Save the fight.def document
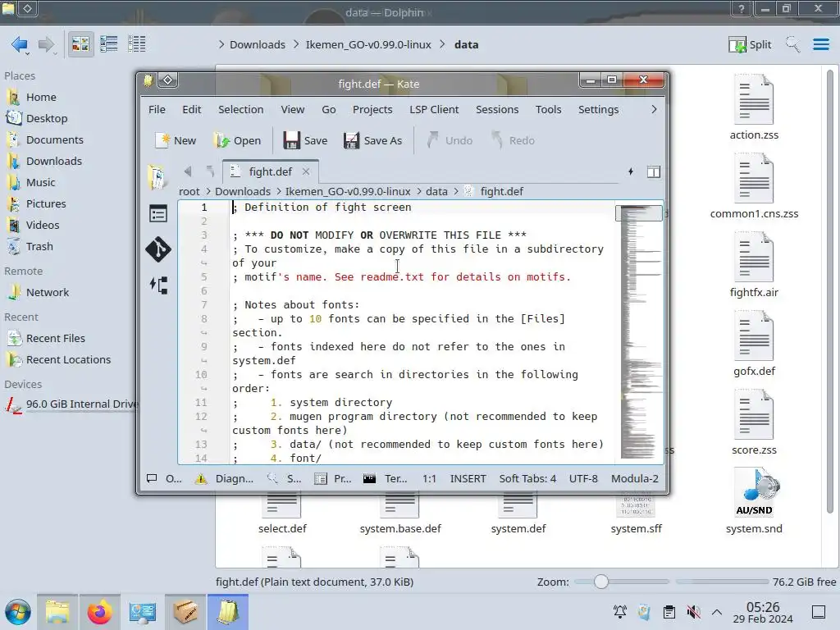Viewport: 840px width, 630px height. [x=305, y=140]
